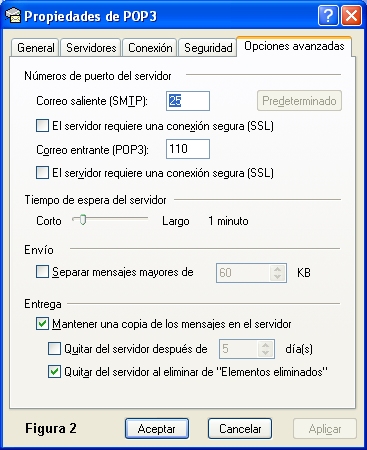Click the help question mark button
The image size is (367, 450).
(328, 15)
